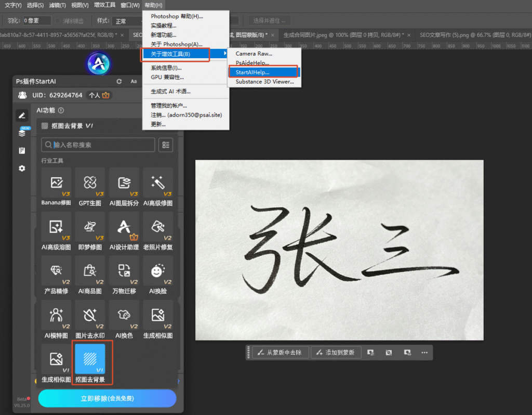Choose 生成式 AI 术语 menu item
This screenshot has width=532, height=415.
click(x=185, y=92)
